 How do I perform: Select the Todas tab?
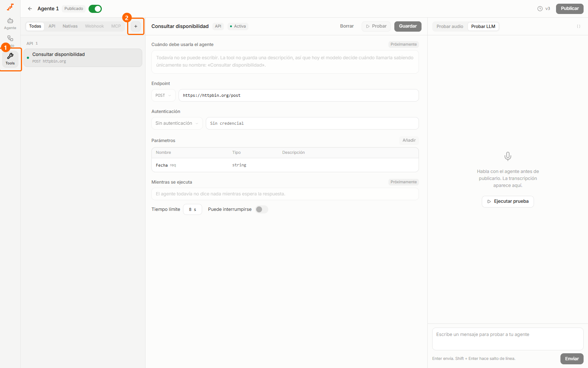35,26
